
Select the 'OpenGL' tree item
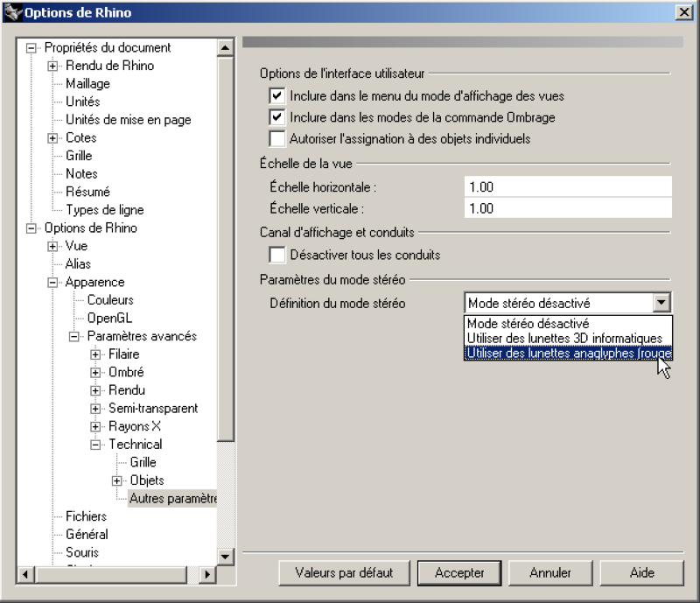point(110,318)
